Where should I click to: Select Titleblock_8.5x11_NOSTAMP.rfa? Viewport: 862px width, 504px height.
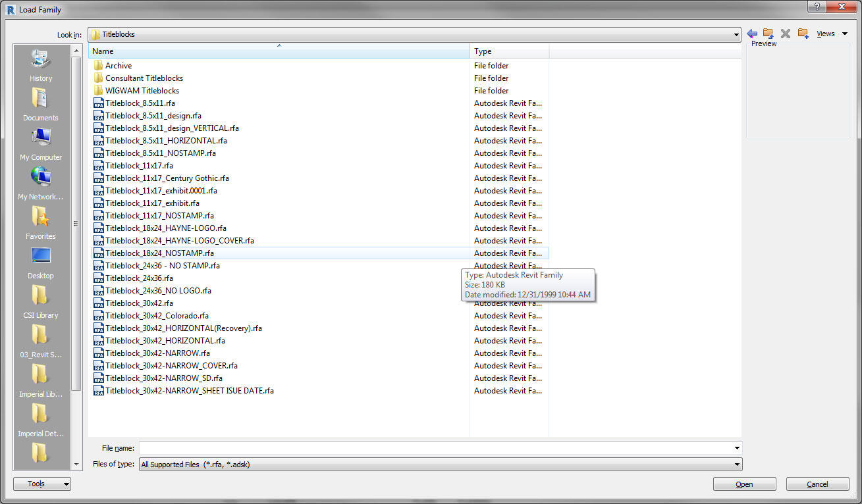coord(161,153)
